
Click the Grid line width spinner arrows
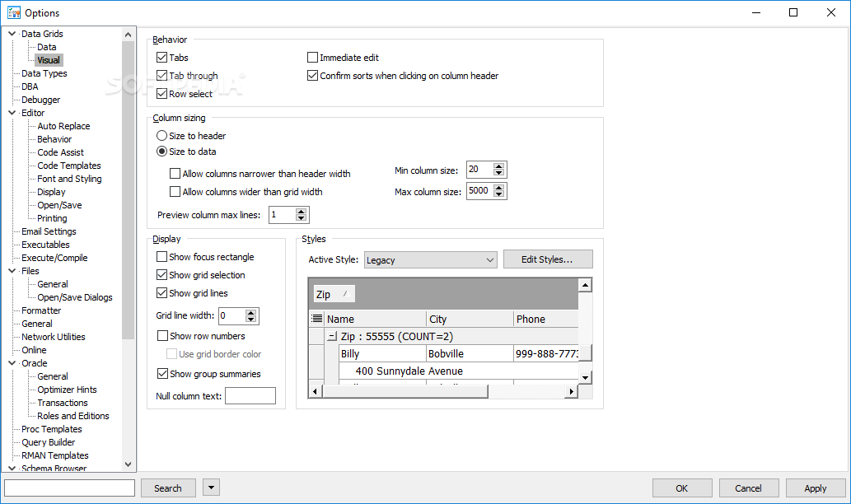click(250, 315)
